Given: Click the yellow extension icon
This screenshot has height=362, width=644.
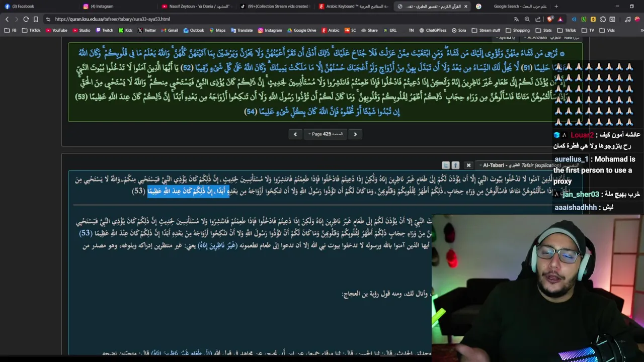Looking at the screenshot, I should coord(593,19).
